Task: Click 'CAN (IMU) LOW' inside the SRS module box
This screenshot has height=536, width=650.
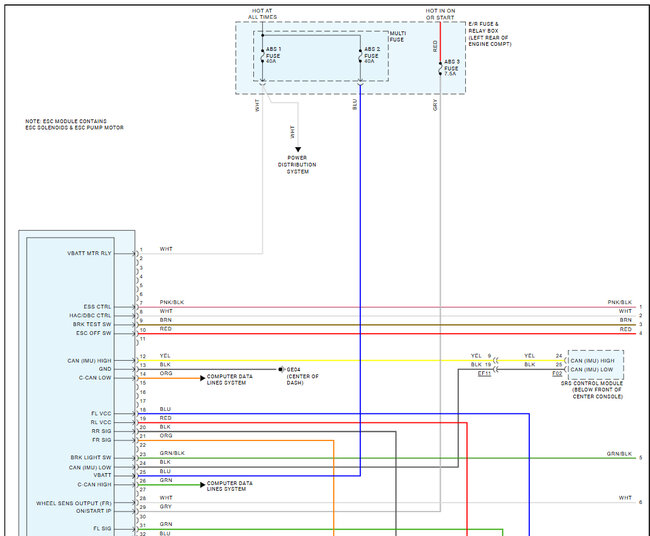Action: tap(592, 369)
